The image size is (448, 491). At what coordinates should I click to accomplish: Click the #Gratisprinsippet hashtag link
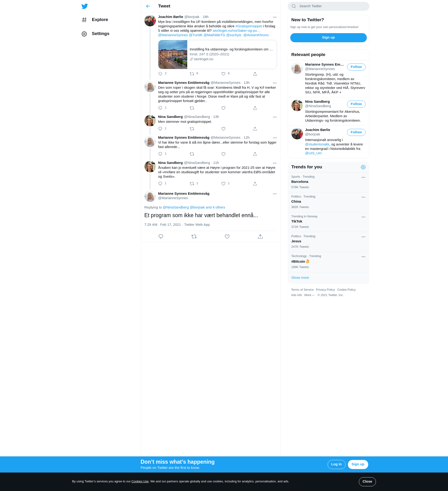click(x=248, y=26)
